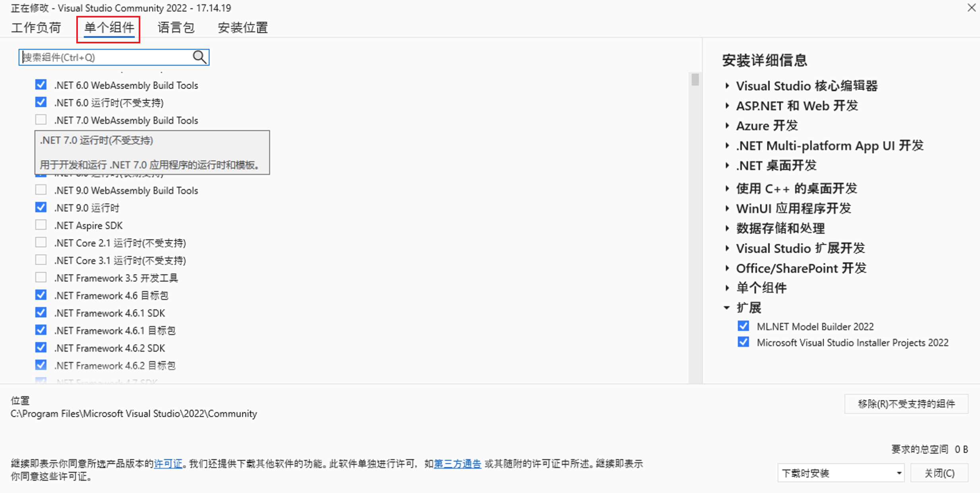Collapse the 扩展 section arrow
Image resolution: width=980 pixels, height=493 pixels.
[x=727, y=307]
